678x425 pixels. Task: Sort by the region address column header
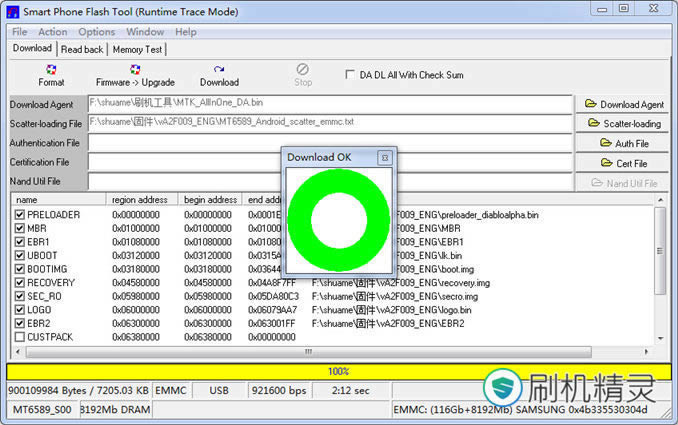point(140,200)
